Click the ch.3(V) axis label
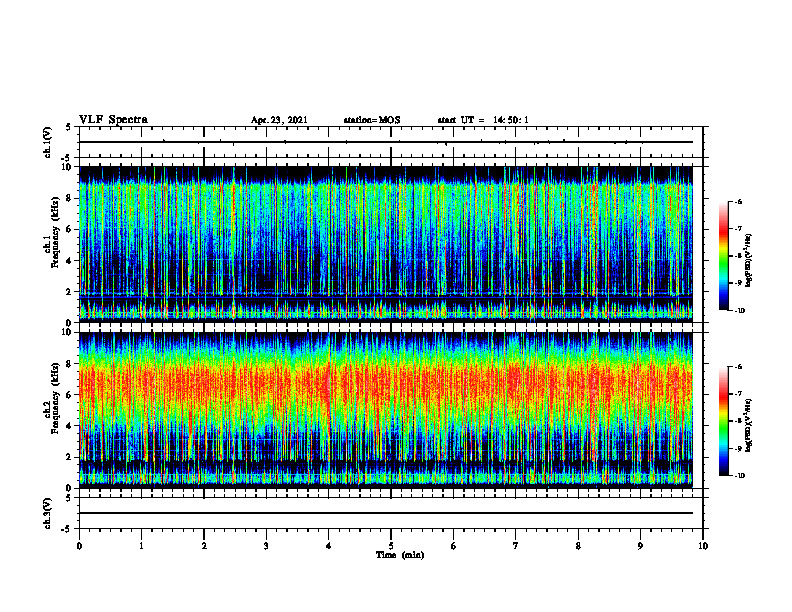Screen dimensions: 792x612 pyautogui.click(x=48, y=513)
